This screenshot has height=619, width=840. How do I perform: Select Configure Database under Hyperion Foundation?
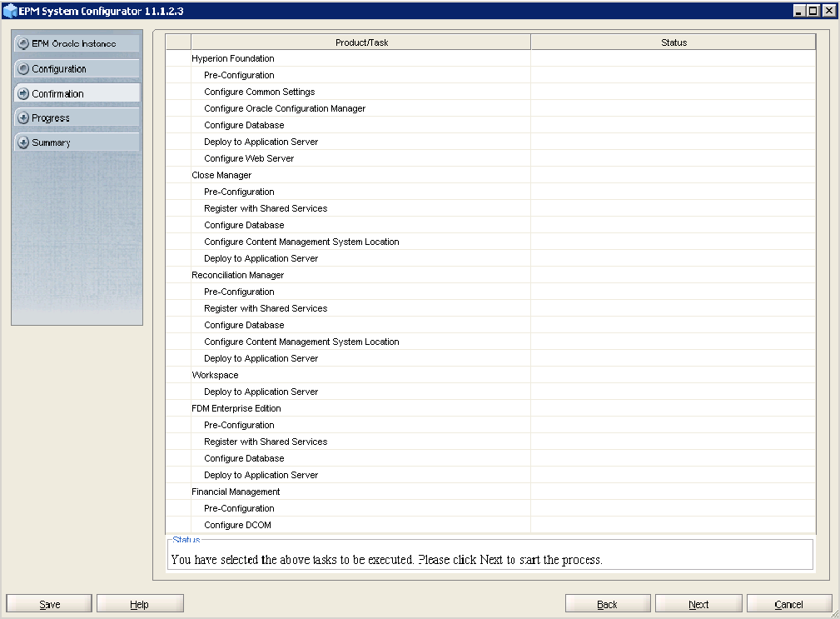point(490,125)
